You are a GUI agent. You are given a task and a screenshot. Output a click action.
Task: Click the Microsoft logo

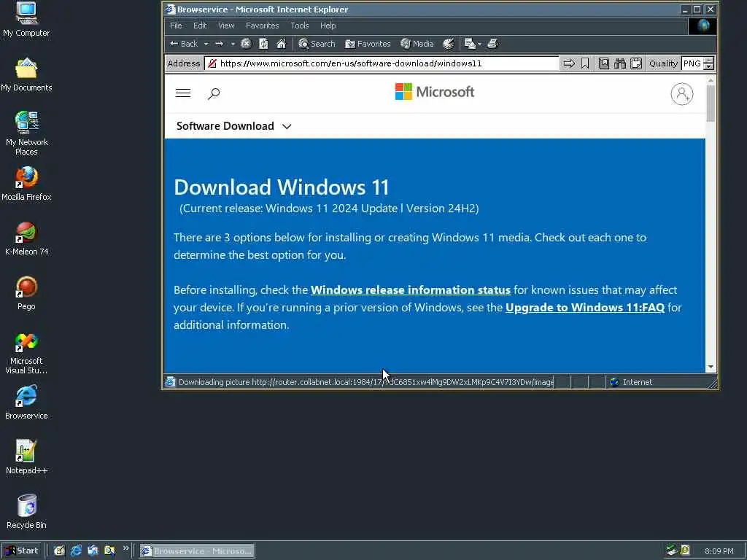point(435,91)
